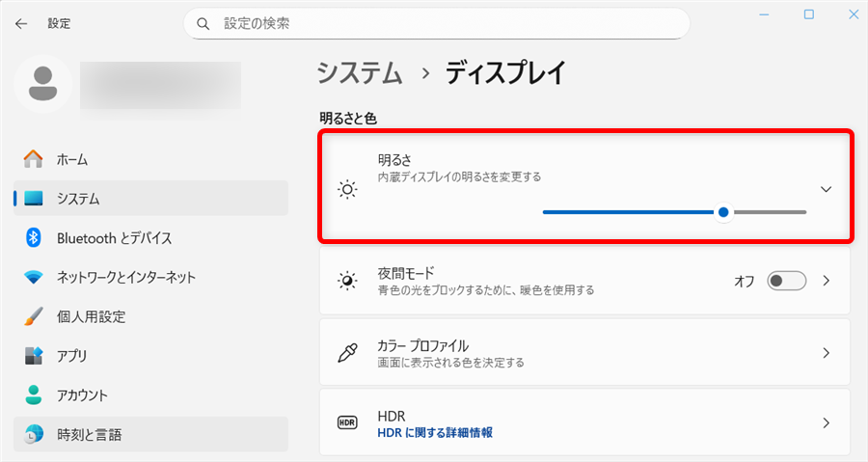Click the user profile avatar
868x462 pixels.
coord(42,84)
